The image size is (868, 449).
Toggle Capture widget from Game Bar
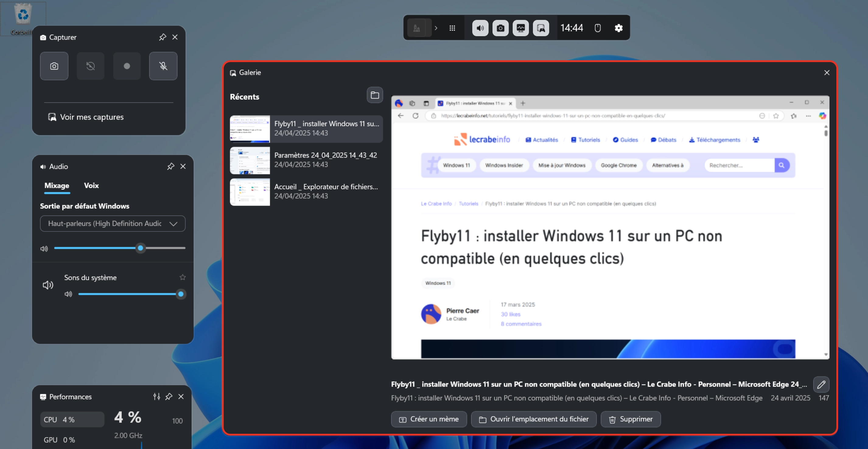pyautogui.click(x=500, y=28)
